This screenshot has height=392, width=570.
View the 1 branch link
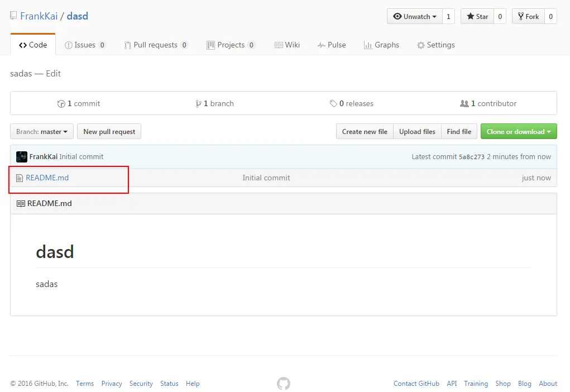point(214,103)
